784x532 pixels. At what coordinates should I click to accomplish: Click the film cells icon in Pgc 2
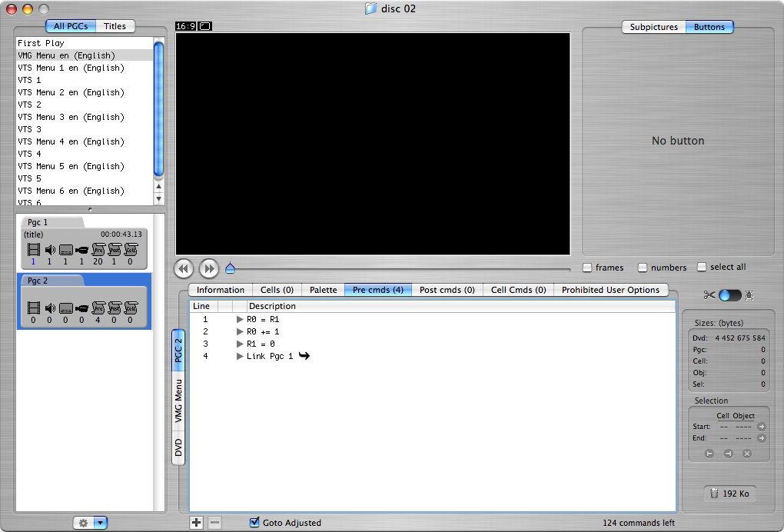[x=34, y=308]
